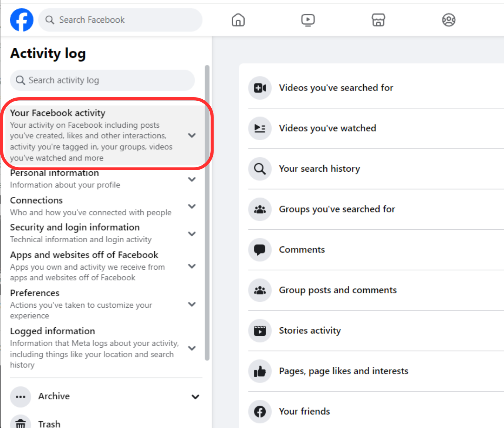Open Videos you've watched

[x=327, y=128]
